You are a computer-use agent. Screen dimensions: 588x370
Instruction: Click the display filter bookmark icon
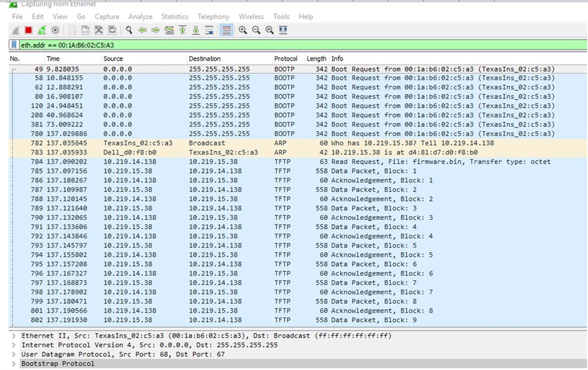click(14, 45)
